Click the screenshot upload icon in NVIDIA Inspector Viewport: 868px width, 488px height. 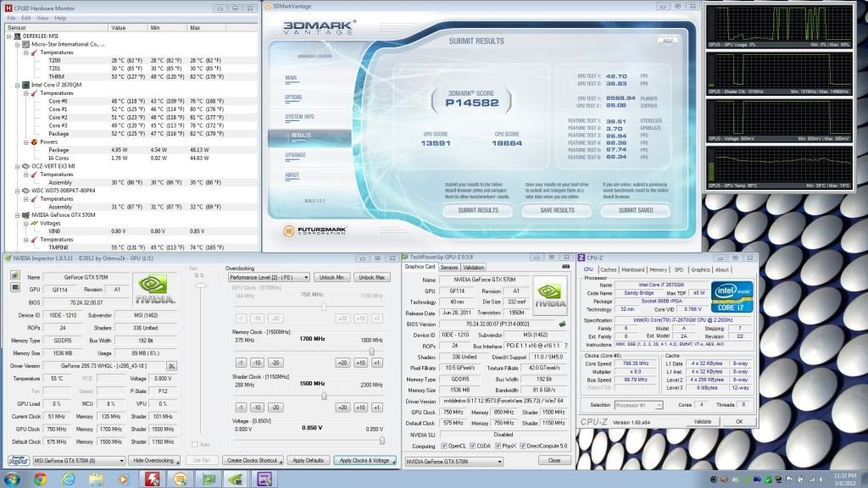click(15, 275)
